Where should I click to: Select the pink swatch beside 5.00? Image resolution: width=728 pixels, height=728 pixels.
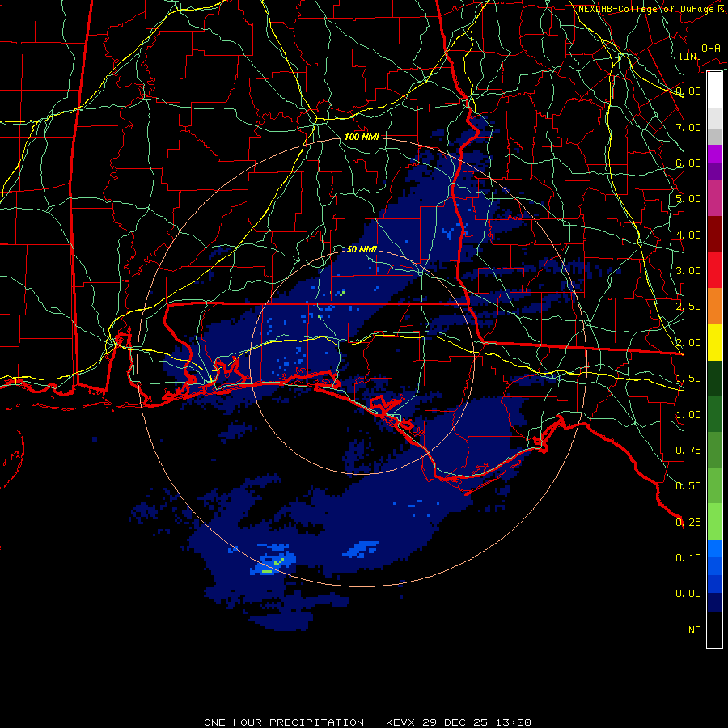pyautogui.click(x=714, y=199)
